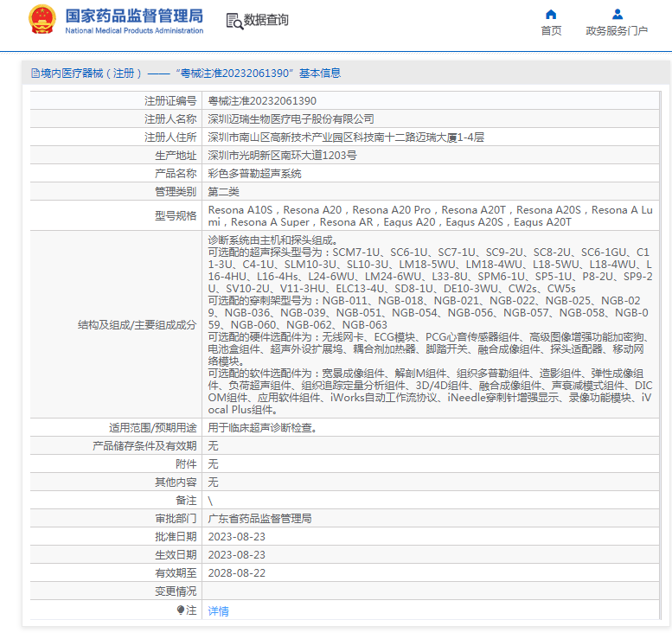672x639 pixels.
Task: Click the 首页 home icon
Action: click(551, 14)
